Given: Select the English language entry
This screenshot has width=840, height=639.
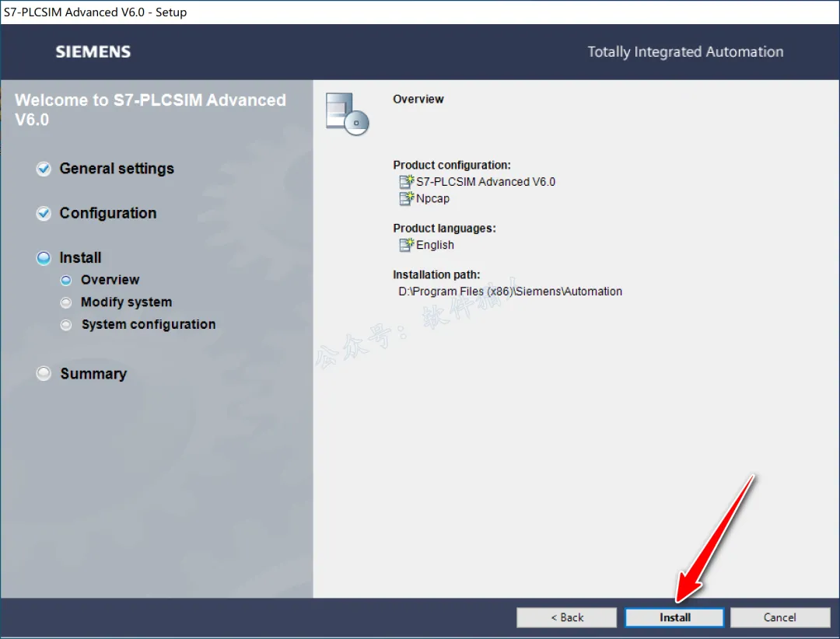Looking at the screenshot, I should [435, 245].
